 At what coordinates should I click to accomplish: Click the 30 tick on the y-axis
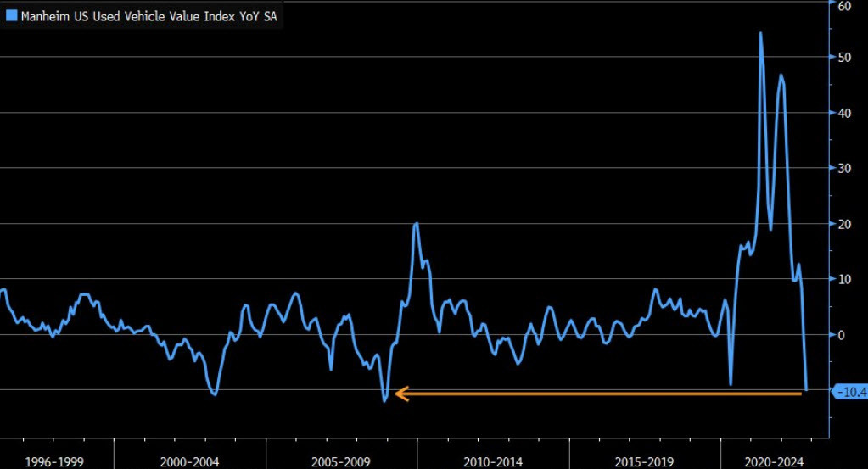pyautogui.click(x=844, y=169)
